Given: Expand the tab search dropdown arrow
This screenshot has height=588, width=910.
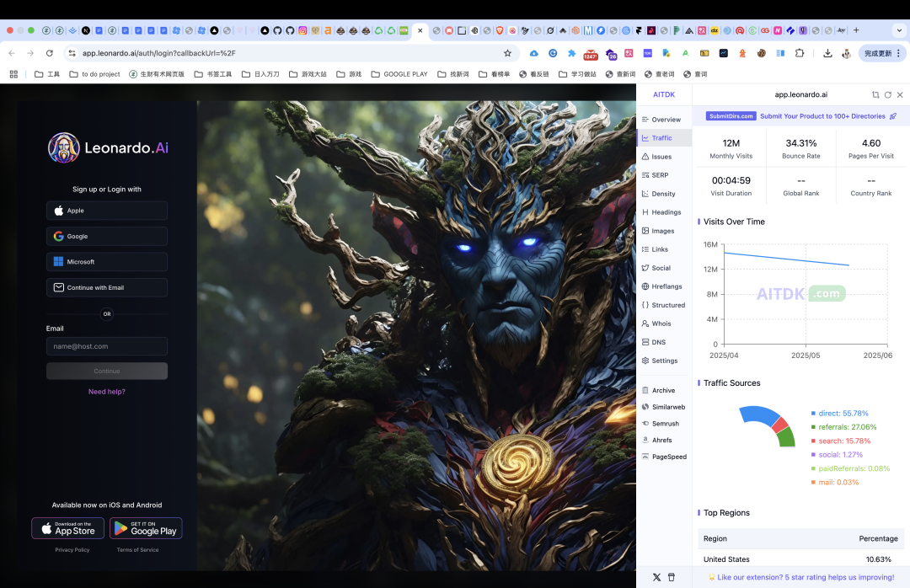Looking at the screenshot, I should (x=899, y=30).
